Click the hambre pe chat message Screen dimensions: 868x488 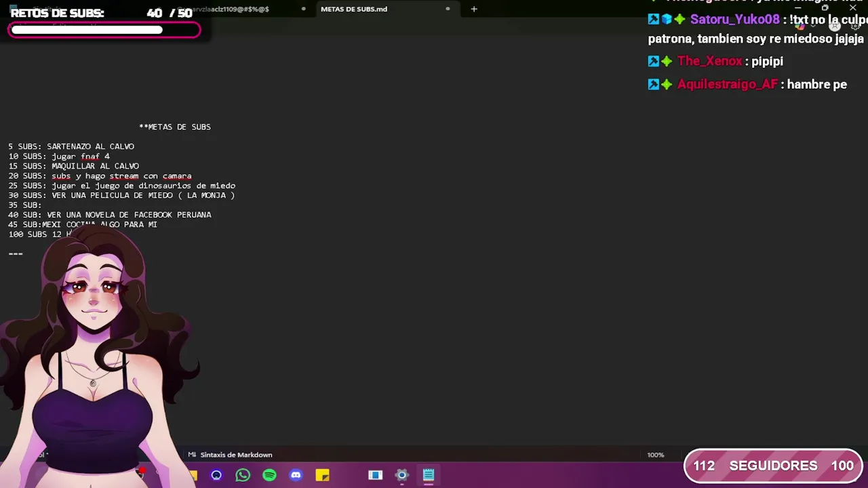(x=817, y=85)
